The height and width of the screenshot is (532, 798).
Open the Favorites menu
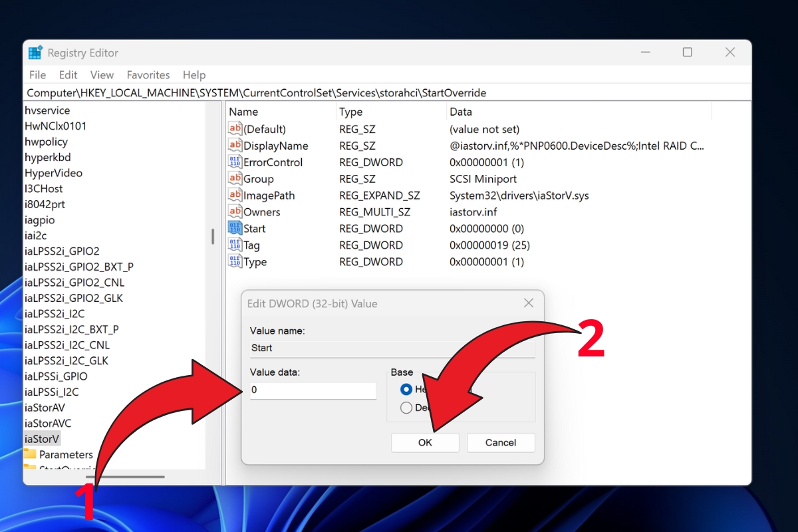[x=148, y=75]
